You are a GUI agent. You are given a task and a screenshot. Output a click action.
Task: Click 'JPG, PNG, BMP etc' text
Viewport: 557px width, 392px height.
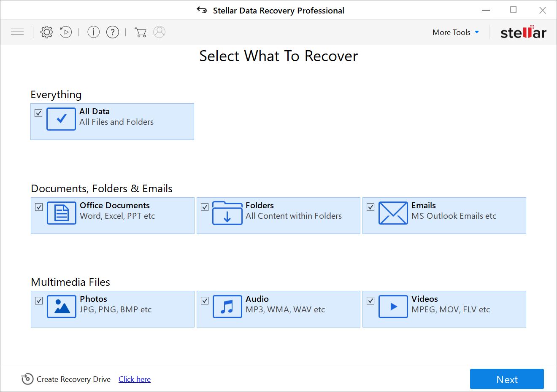[x=116, y=309]
